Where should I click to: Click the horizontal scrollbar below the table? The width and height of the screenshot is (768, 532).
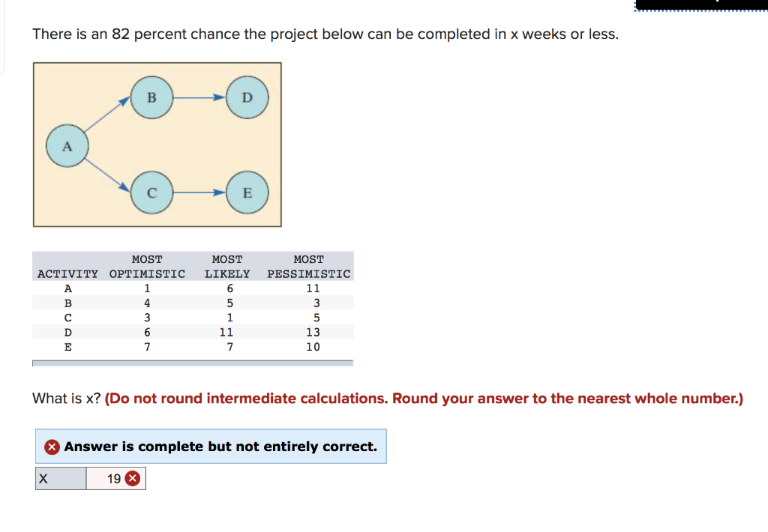coord(192,361)
